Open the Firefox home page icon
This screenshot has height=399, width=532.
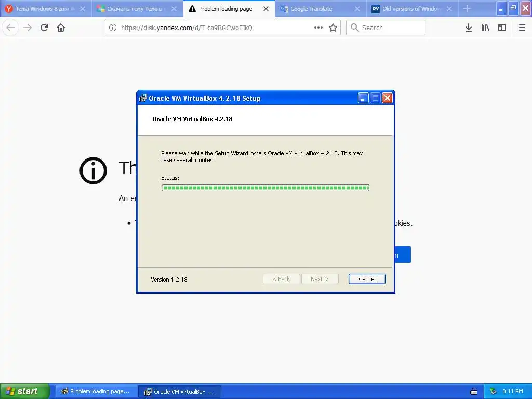coord(61,28)
